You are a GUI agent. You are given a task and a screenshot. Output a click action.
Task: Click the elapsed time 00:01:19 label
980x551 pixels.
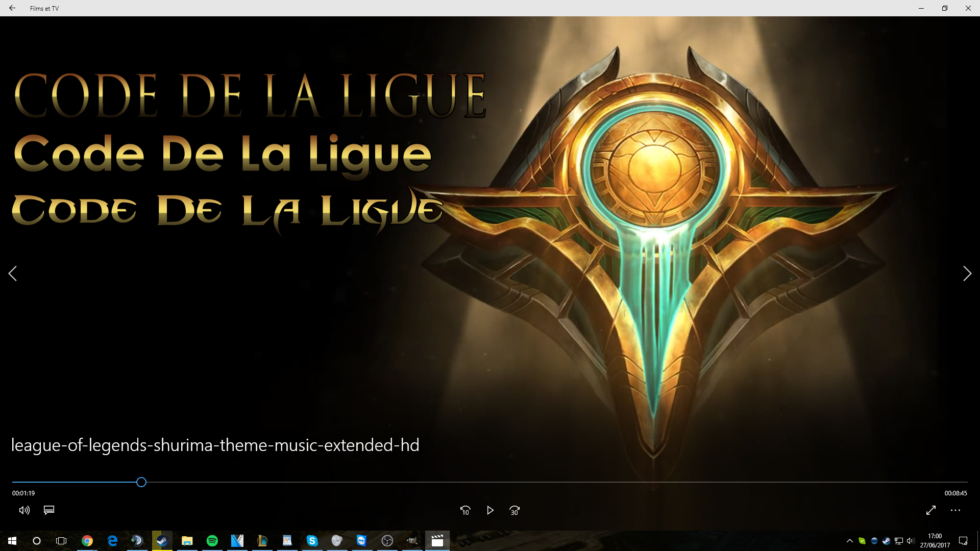(23, 493)
